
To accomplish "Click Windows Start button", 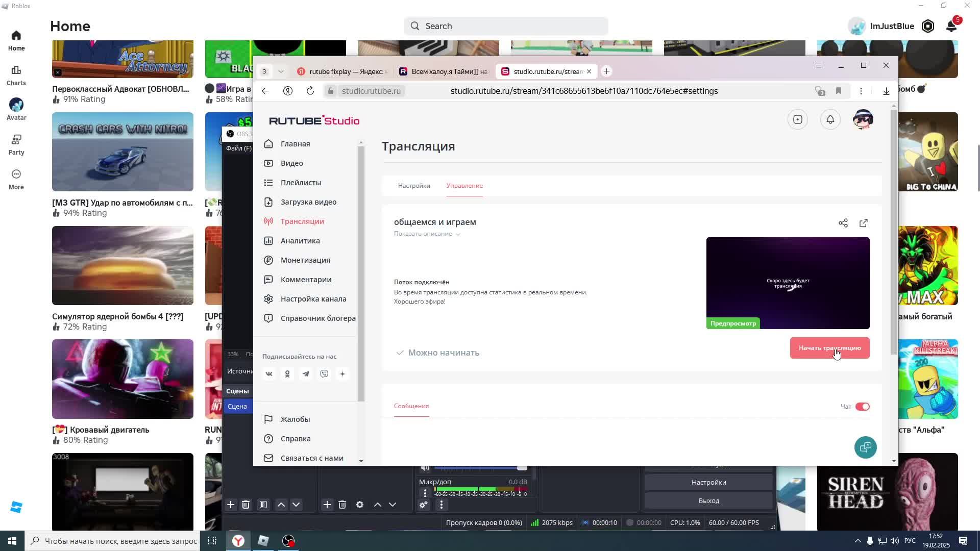I will [12, 541].
